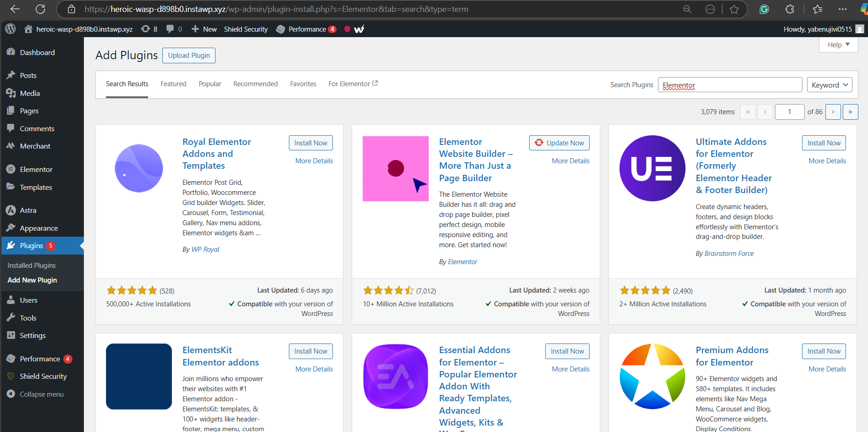This screenshot has height=432, width=868.
Task: Open the Grammarly extension icon
Action: [764, 9]
